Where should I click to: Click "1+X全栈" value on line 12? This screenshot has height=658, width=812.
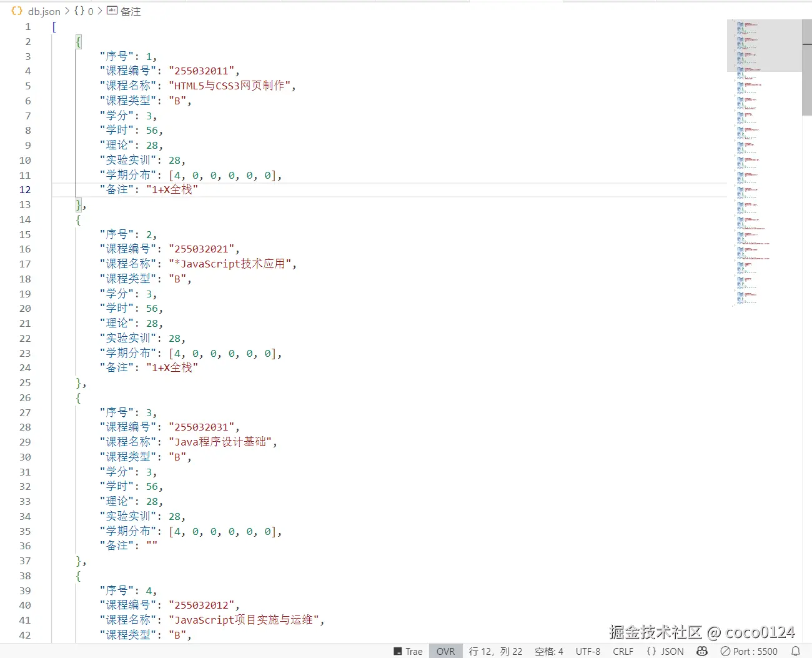172,189
